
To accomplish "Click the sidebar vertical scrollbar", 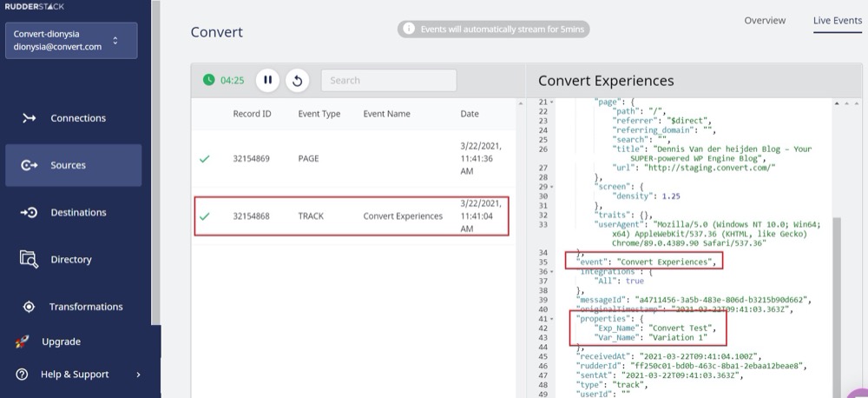I will [x=156, y=162].
